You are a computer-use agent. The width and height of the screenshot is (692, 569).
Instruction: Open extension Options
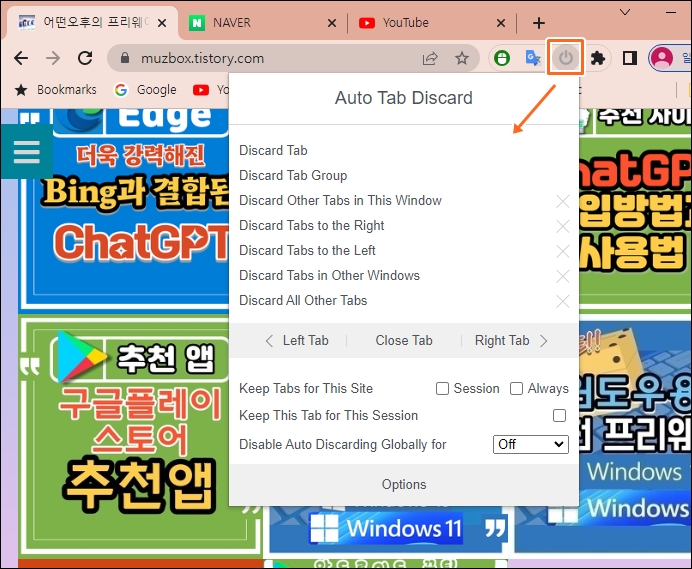click(x=404, y=485)
